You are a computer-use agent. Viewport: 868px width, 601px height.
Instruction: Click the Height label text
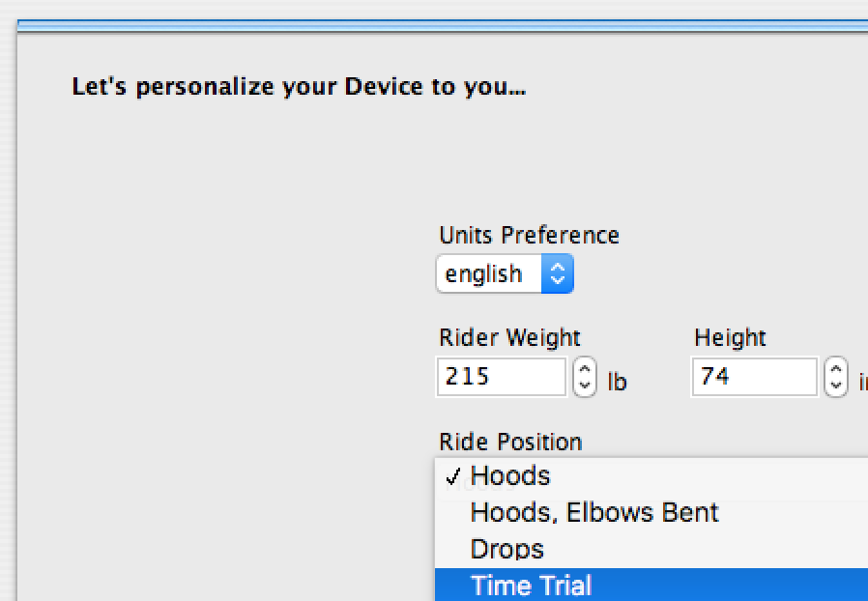coord(730,338)
